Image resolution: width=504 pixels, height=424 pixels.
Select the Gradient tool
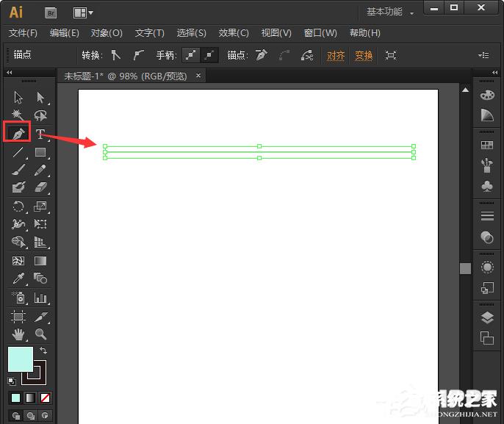40,261
